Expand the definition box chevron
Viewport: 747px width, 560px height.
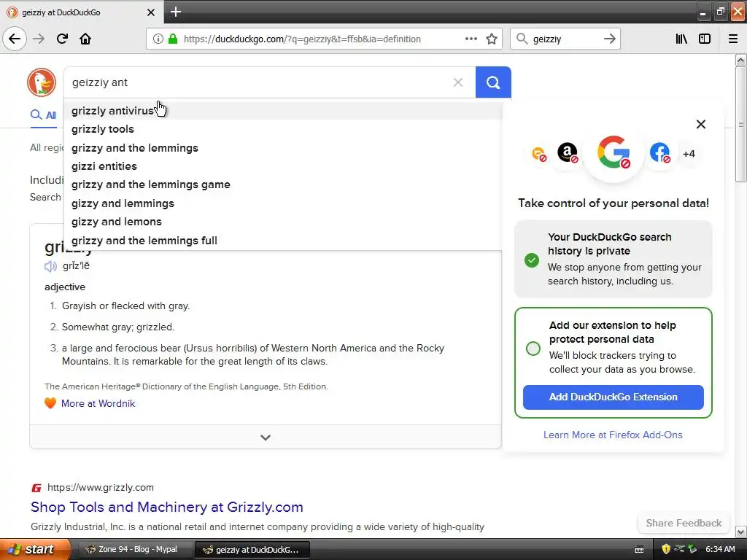(x=266, y=437)
